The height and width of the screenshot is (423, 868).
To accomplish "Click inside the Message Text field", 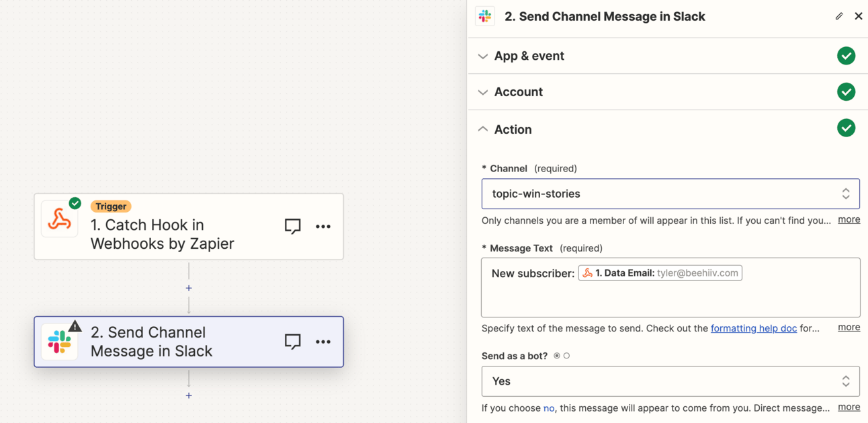I will [x=670, y=287].
